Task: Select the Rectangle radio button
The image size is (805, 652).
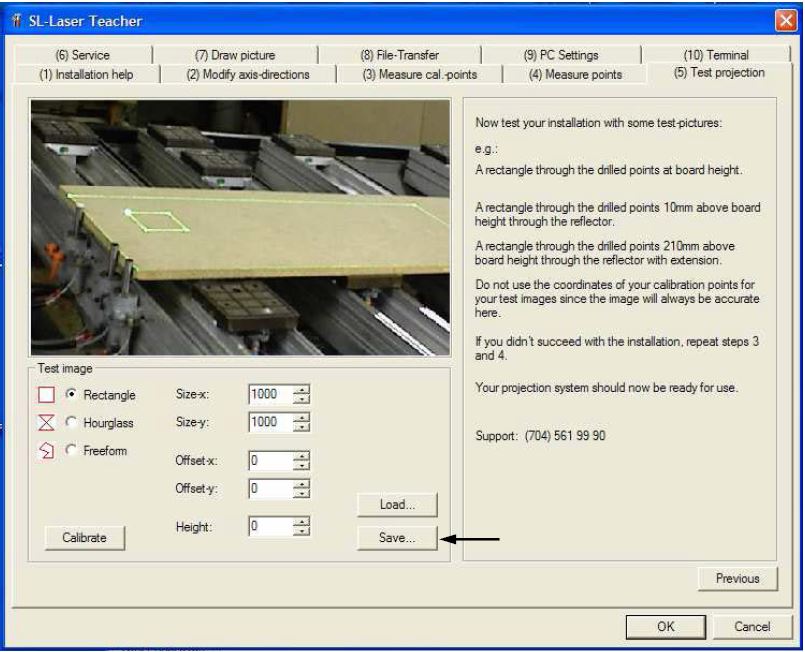Action: pos(71,395)
